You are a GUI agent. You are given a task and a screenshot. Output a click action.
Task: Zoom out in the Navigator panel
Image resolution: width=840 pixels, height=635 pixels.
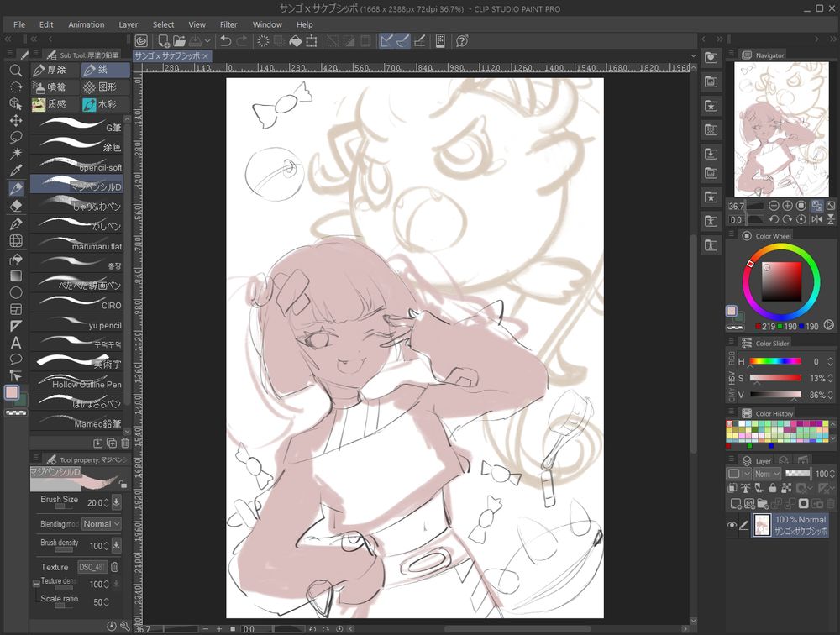[774, 206]
